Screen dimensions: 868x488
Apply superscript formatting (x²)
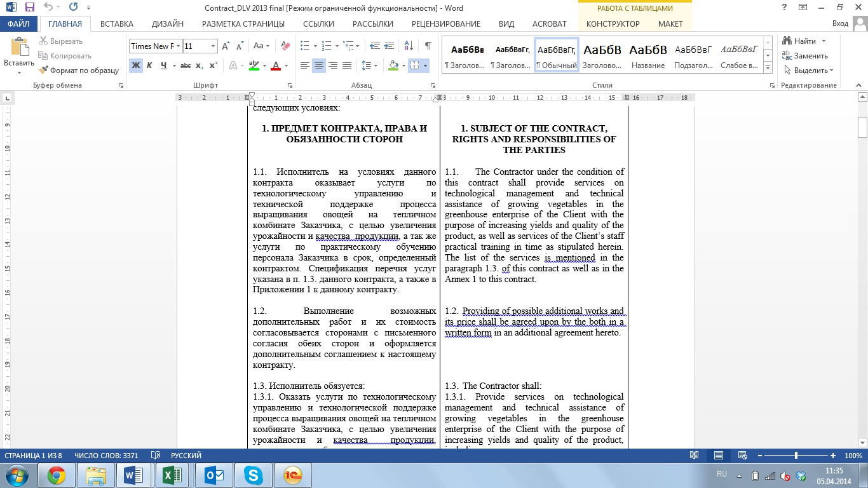[214, 65]
